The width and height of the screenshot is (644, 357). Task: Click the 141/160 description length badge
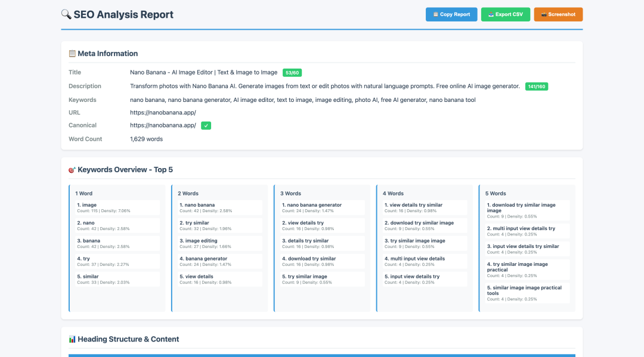pos(537,86)
